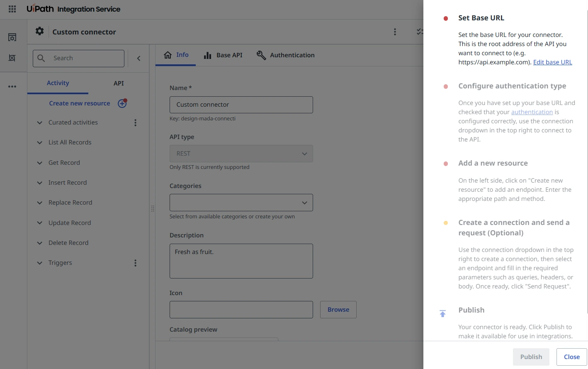Expand List All Records item
This screenshot has width=588, height=369.
(x=40, y=142)
